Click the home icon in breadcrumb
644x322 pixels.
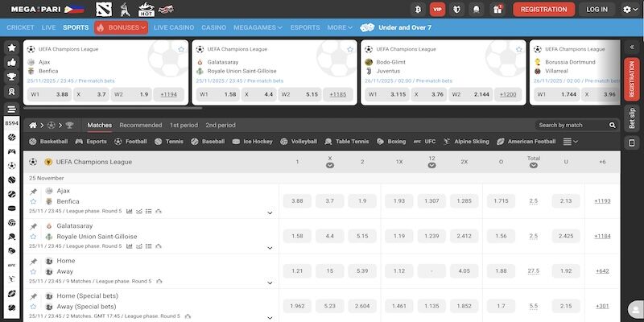tap(33, 126)
